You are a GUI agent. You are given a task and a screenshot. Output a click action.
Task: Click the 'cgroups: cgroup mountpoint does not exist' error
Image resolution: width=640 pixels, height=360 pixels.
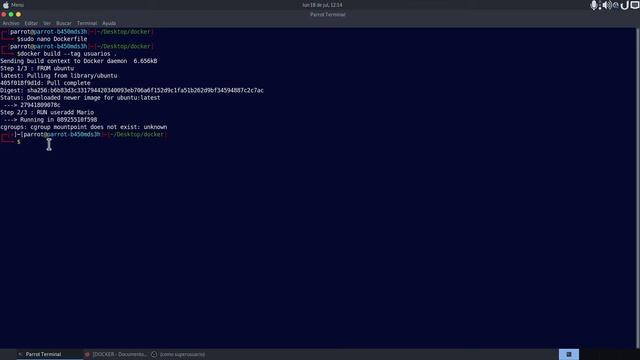click(x=84, y=127)
